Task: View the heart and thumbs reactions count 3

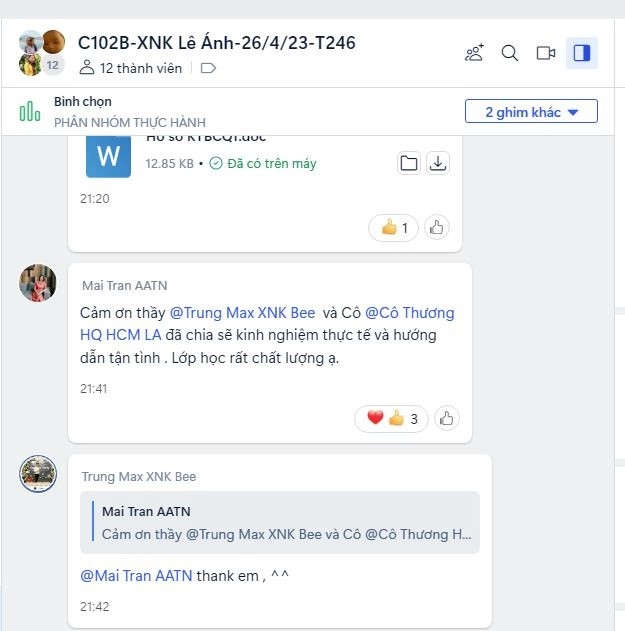Action: click(391, 419)
